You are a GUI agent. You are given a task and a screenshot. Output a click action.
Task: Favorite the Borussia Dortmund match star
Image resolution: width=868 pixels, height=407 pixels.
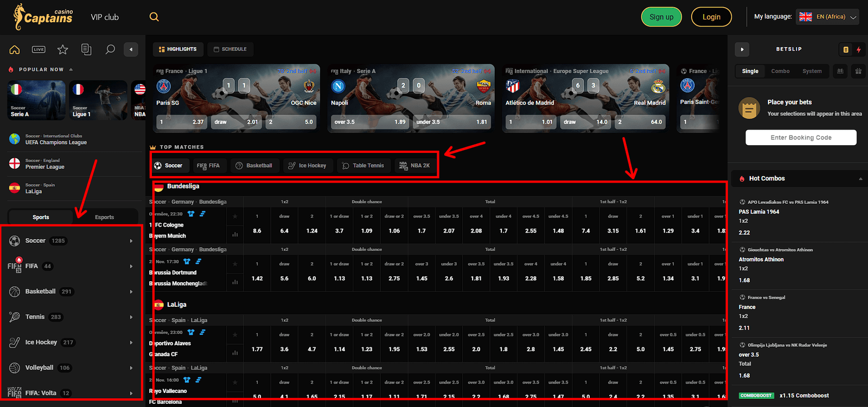pos(235,264)
